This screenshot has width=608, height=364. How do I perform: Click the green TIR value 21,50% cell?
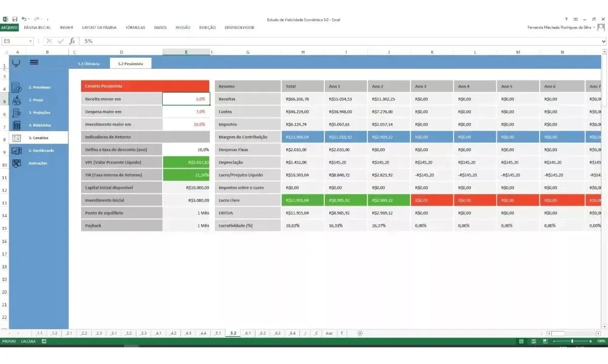(186, 175)
